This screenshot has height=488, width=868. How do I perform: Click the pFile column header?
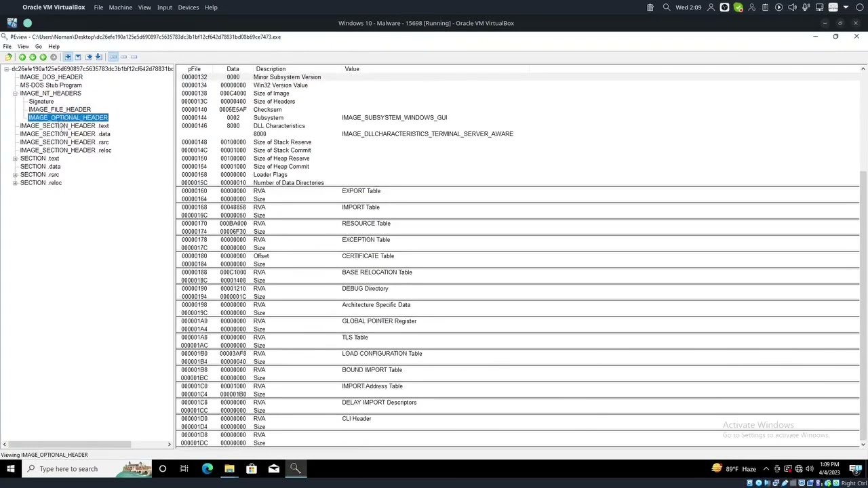pos(194,69)
